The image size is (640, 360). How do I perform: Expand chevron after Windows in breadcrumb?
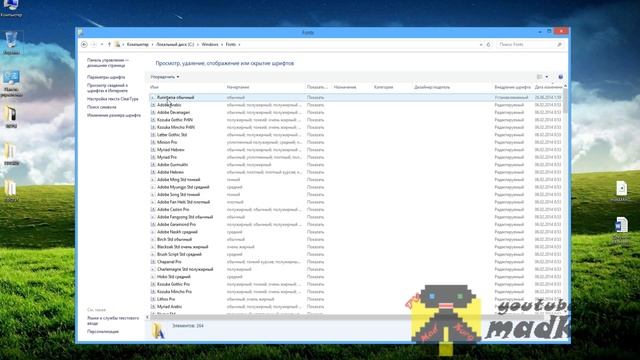coord(222,44)
